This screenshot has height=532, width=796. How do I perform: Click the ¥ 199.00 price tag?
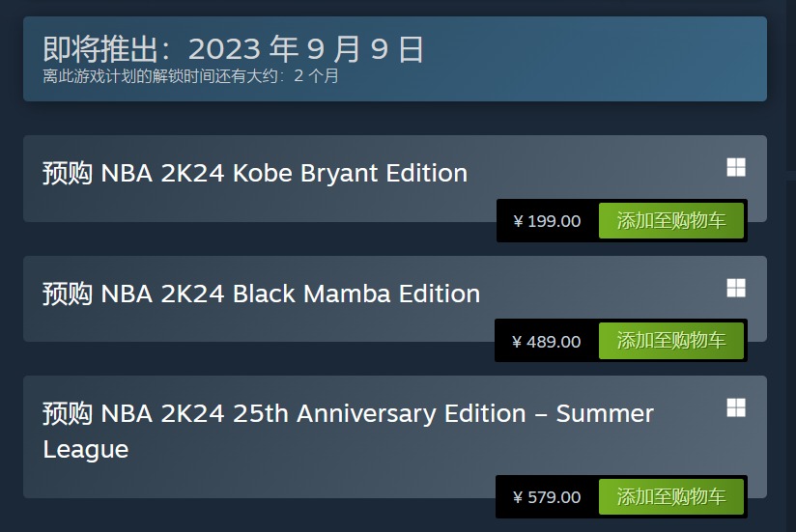coord(547,221)
